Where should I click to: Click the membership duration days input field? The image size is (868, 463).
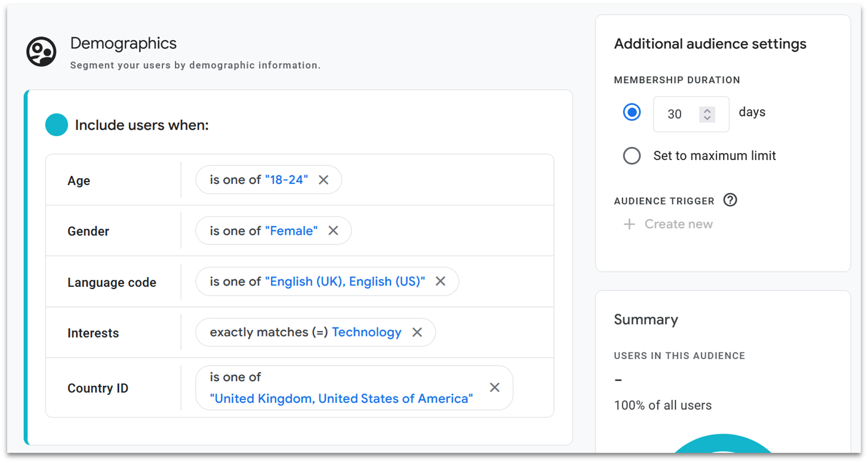[691, 114]
